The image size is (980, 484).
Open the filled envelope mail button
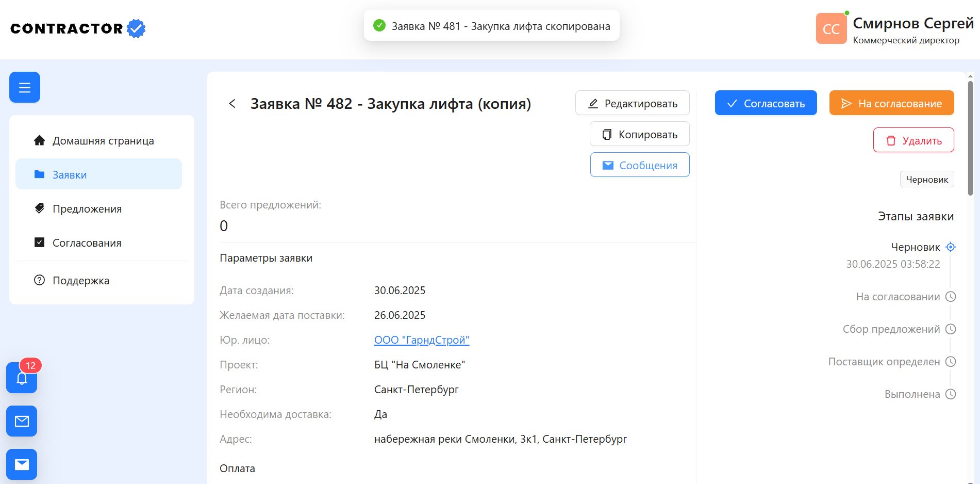22,464
